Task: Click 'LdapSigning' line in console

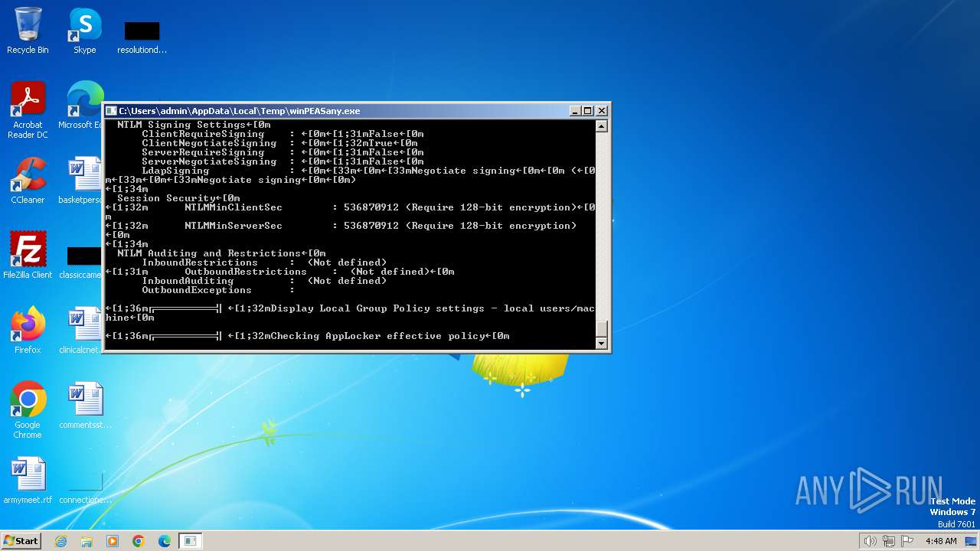Action: [x=368, y=171]
